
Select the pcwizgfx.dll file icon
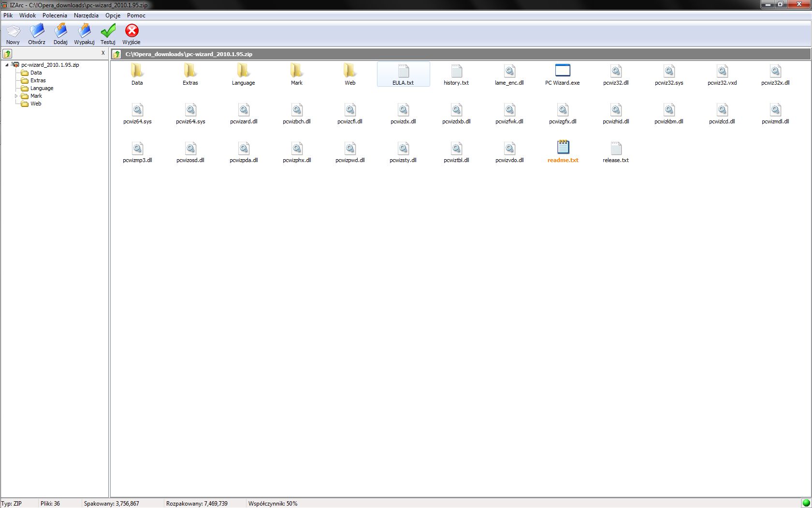[x=563, y=109]
